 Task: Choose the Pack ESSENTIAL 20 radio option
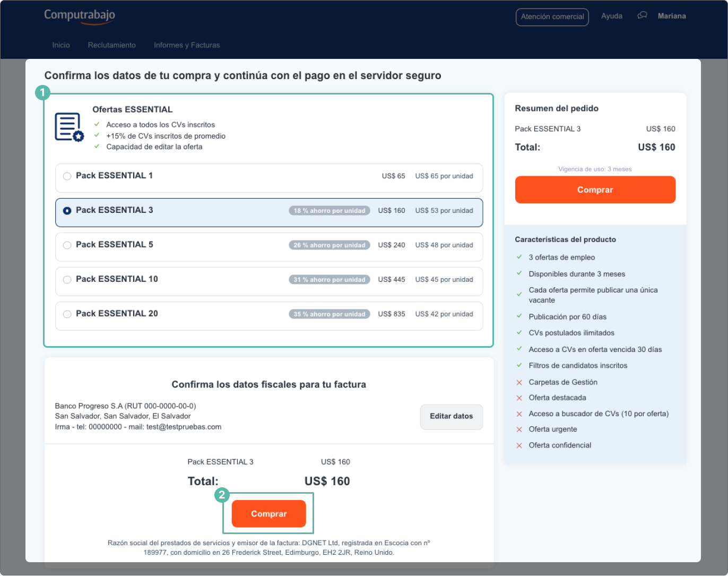click(x=67, y=314)
